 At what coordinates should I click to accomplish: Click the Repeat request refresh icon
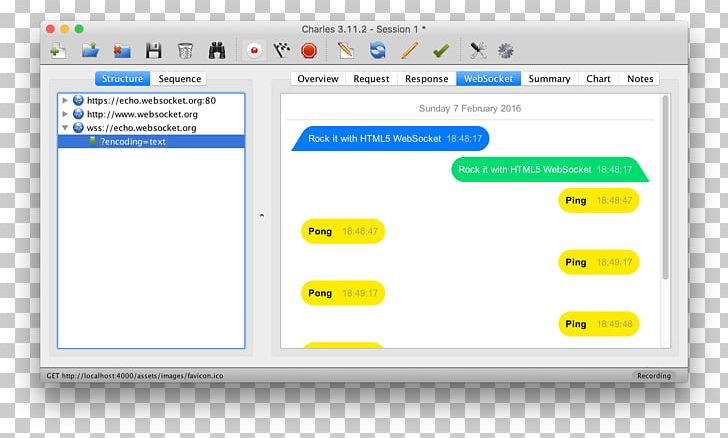pos(378,50)
